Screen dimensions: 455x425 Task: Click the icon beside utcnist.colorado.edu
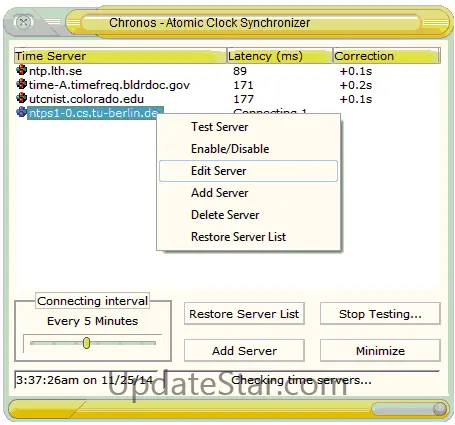coord(21,98)
